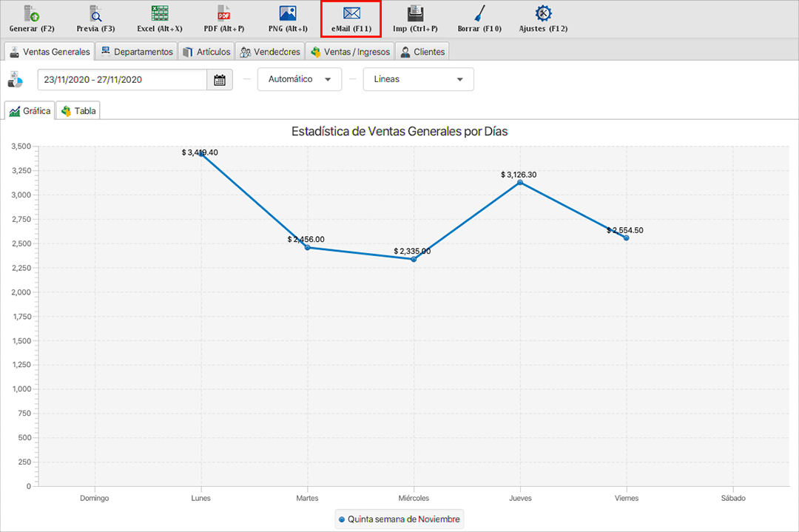Print using the Imp (Ctrl+P) icon
The image size is (799, 532).
tap(415, 13)
